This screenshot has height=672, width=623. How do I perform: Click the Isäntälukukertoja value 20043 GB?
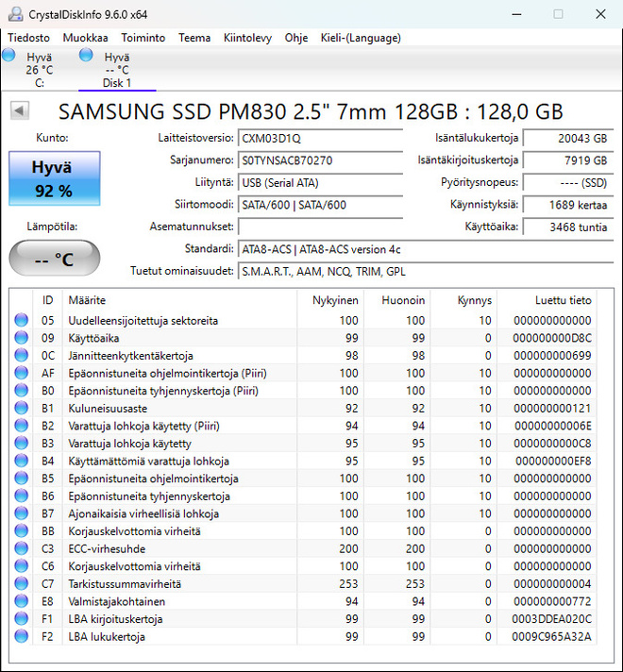point(568,139)
